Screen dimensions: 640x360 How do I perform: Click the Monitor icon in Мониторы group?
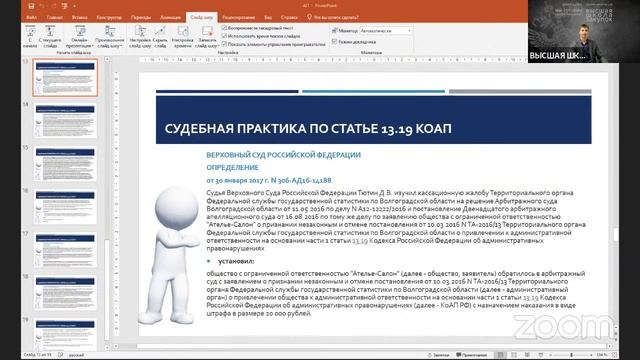coord(335,31)
